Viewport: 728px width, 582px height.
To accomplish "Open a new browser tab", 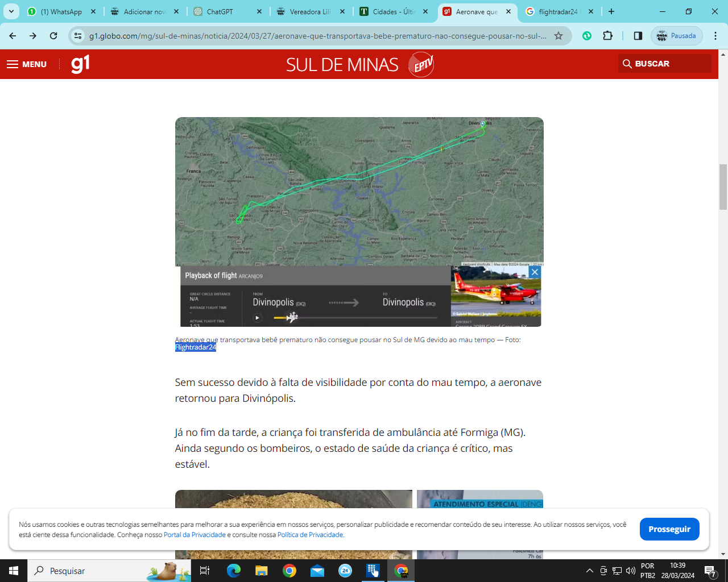I will (611, 11).
